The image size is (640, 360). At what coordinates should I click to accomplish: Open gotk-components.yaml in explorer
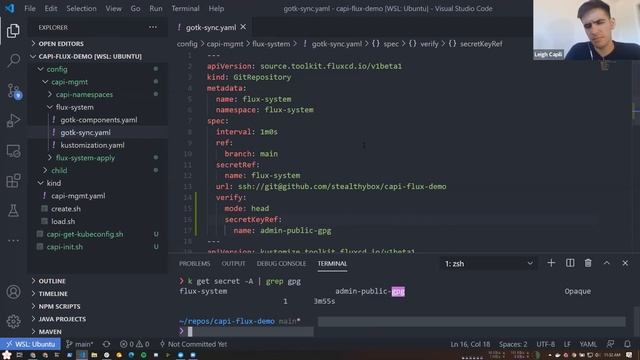click(x=99, y=120)
